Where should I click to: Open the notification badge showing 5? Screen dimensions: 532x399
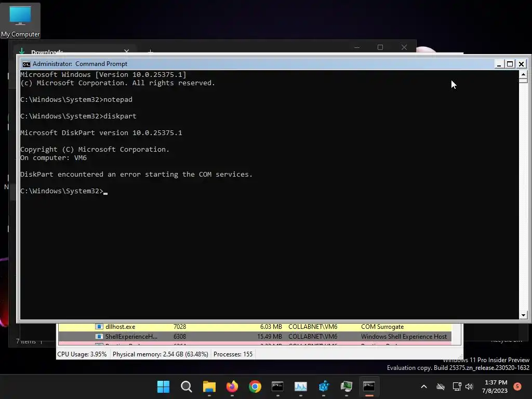point(517,387)
